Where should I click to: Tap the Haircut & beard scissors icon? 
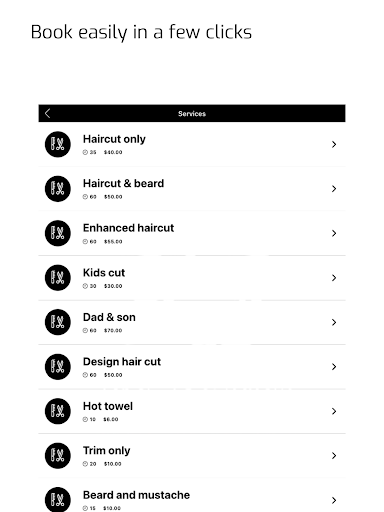click(58, 189)
